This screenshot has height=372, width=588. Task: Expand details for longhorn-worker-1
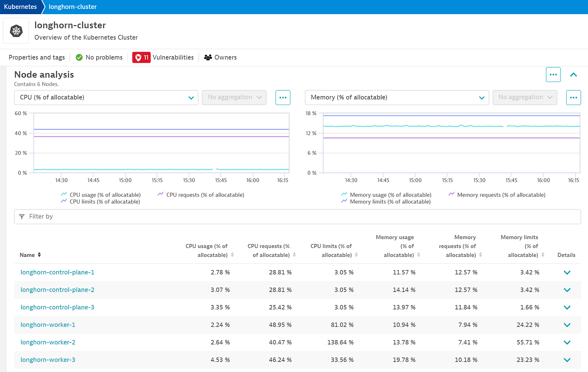tap(567, 325)
